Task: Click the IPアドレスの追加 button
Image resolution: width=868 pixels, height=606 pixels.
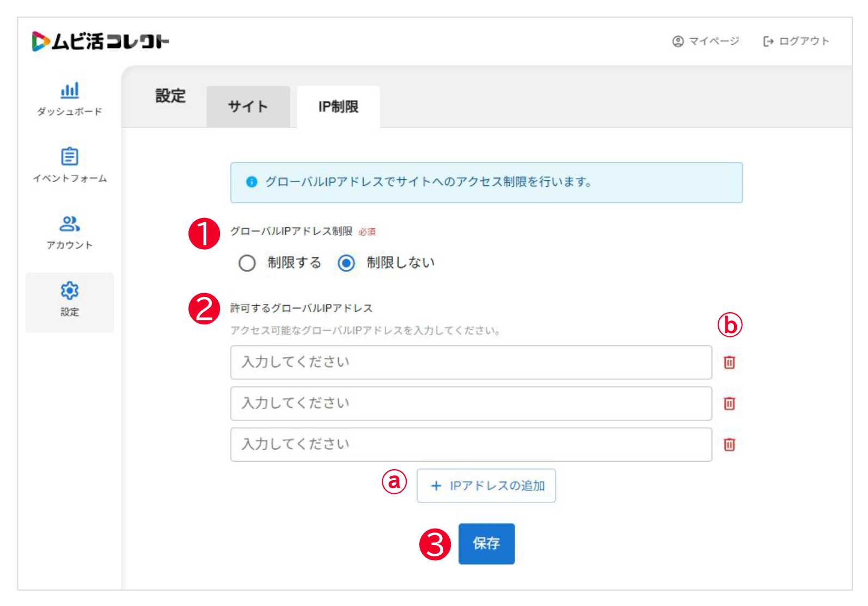Action: [x=486, y=486]
